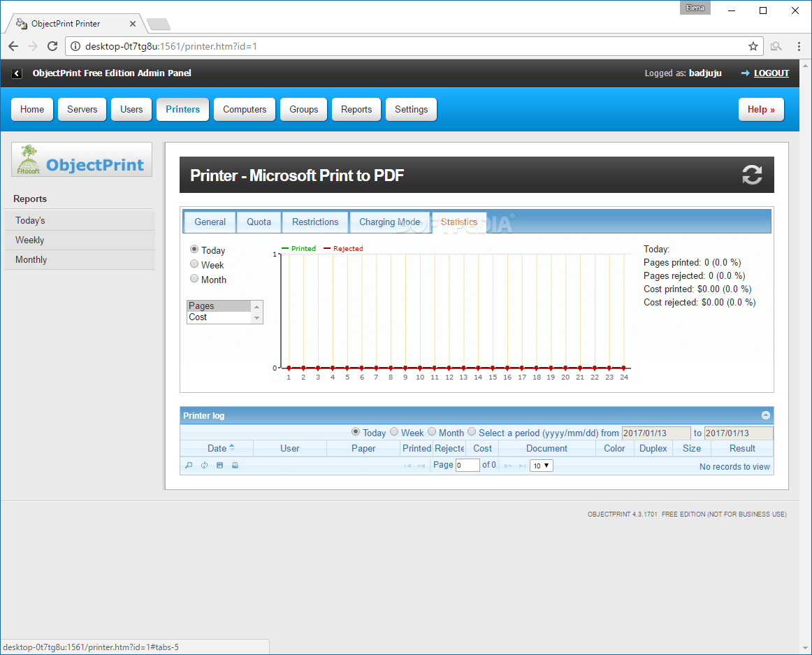The image size is (812, 655).
Task: Collapse the Printer log panel
Action: (766, 415)
